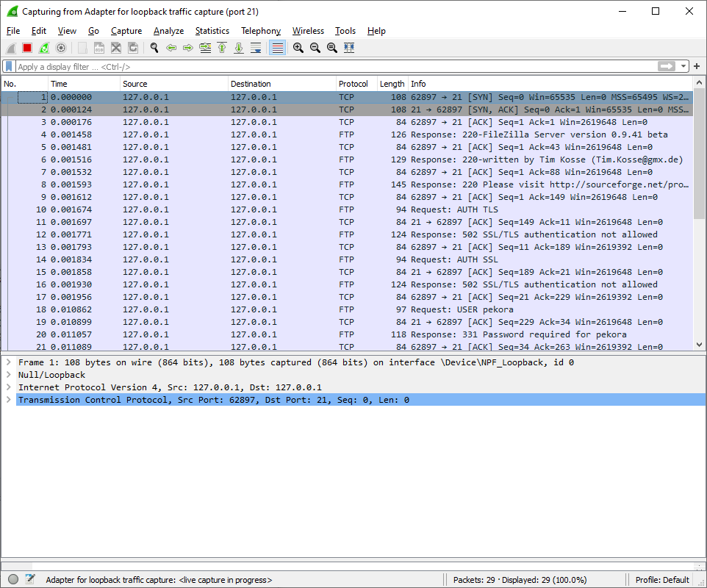Go to first packet using up-arrow icon

click(223, 47)
